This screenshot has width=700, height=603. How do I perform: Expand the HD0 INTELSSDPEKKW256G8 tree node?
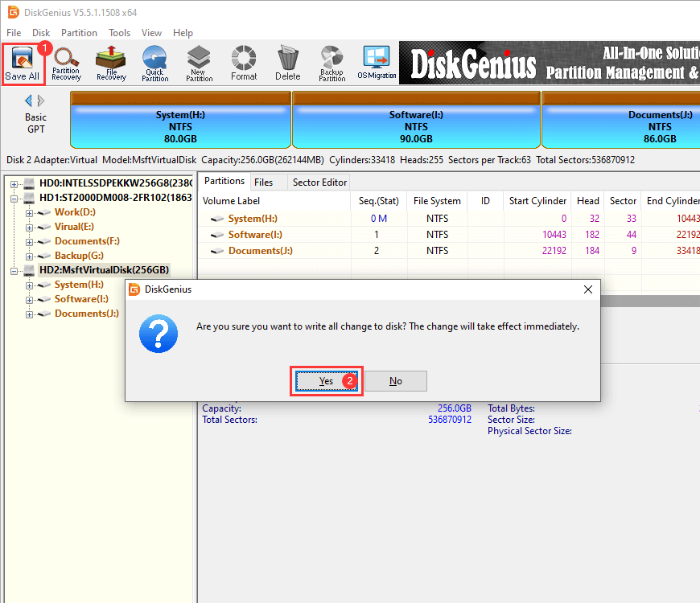pyautogui.click(x=14, y=184)
